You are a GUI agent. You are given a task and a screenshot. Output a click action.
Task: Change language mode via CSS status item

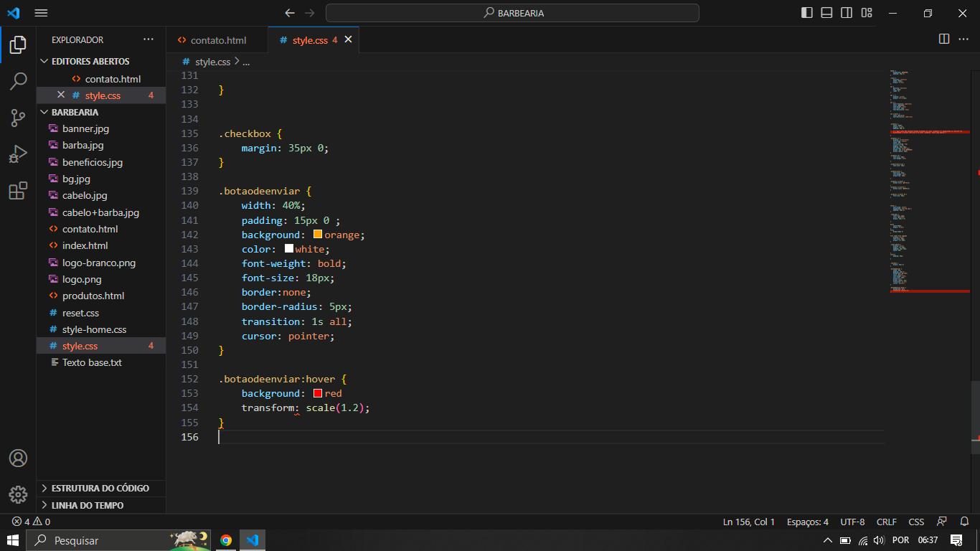click(916, 522)
